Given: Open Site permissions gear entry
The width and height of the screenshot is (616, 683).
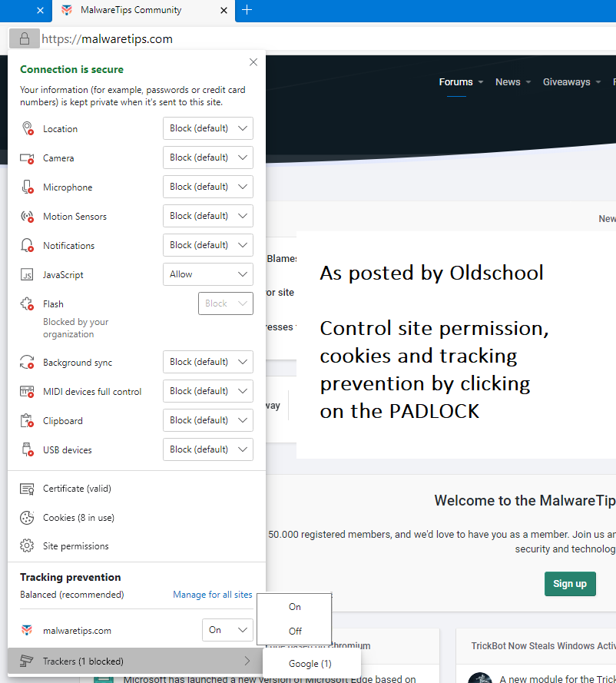Looking at the screenshot, I should (x=75, y=546).
